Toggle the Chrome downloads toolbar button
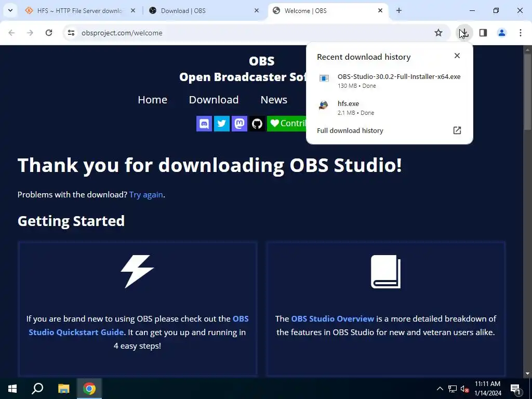 point(464,33)
